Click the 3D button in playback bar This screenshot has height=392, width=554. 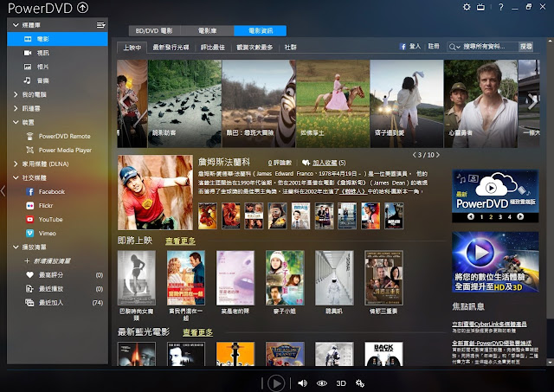pos(341,383)
